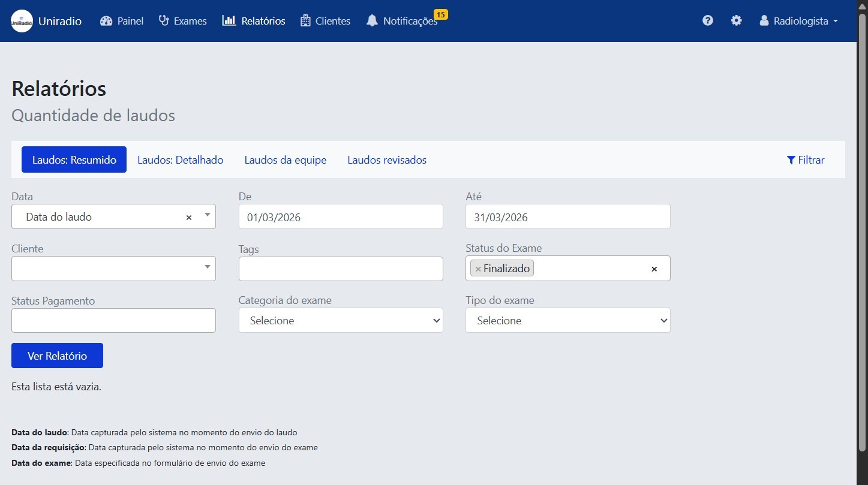Image resolution: width=868 pixels, height=485 pixels.
Task: Open the Painel dashboard icon
Action: [x=106, y=20]
